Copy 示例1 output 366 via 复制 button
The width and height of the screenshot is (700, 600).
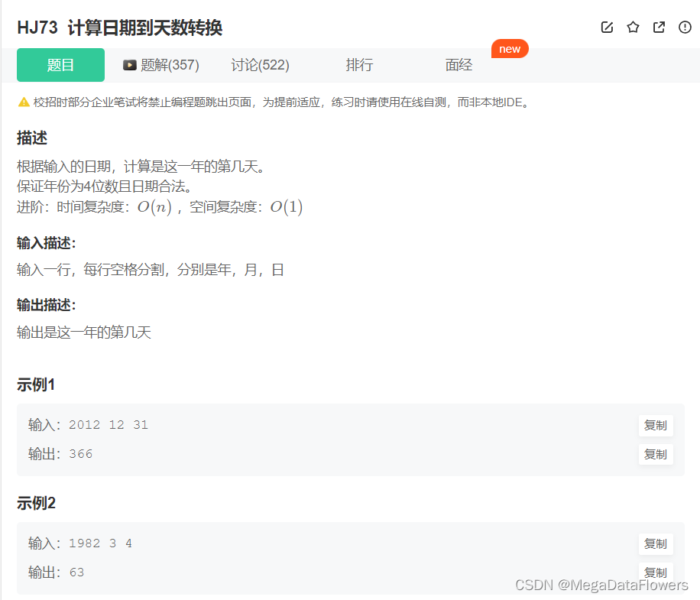pos(655,454)
